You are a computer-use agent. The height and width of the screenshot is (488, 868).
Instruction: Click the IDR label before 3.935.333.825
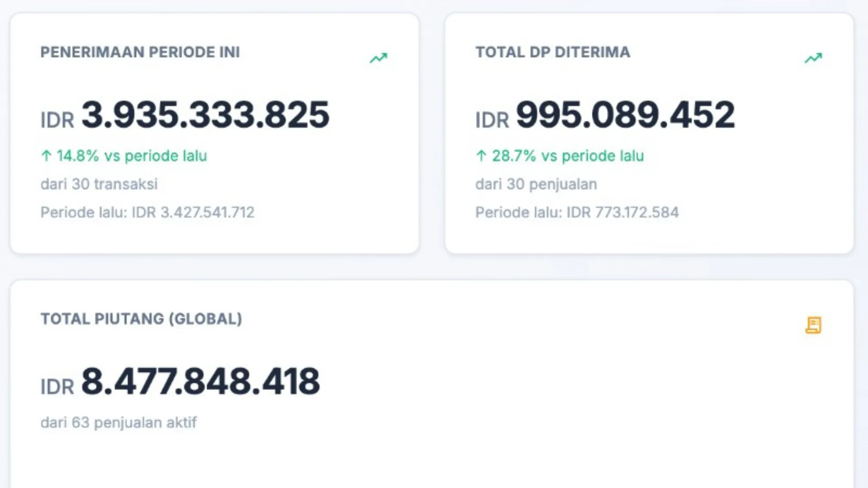click(x=57, y=121)
